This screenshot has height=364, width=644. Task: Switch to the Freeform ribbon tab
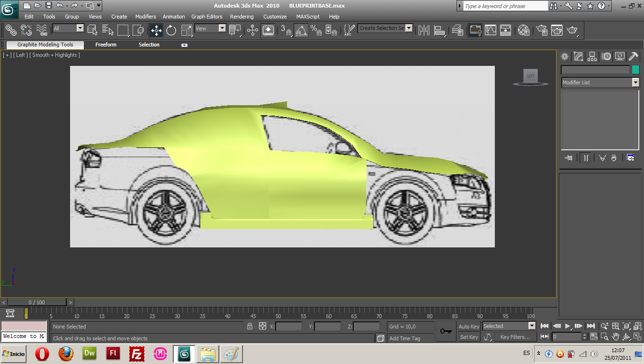point(106,45)
